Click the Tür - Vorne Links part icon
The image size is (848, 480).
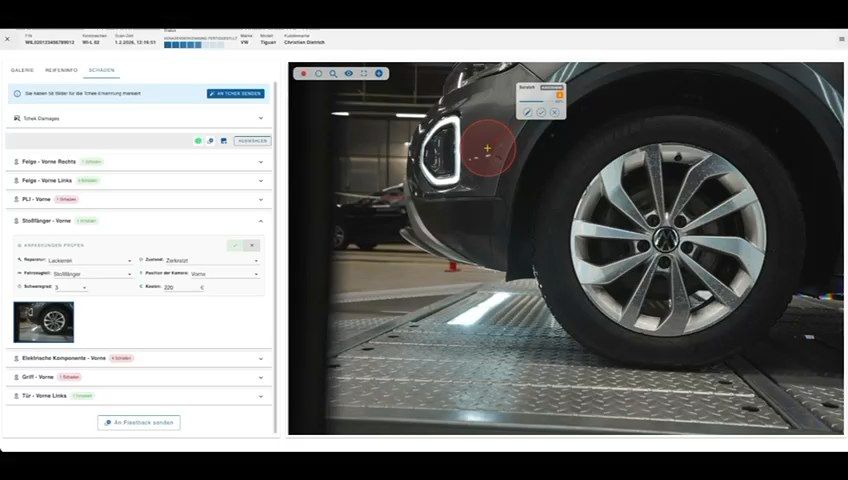(16, 396)
